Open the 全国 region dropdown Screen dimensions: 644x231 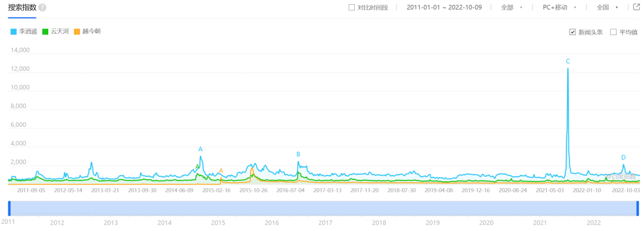point(606,7)
